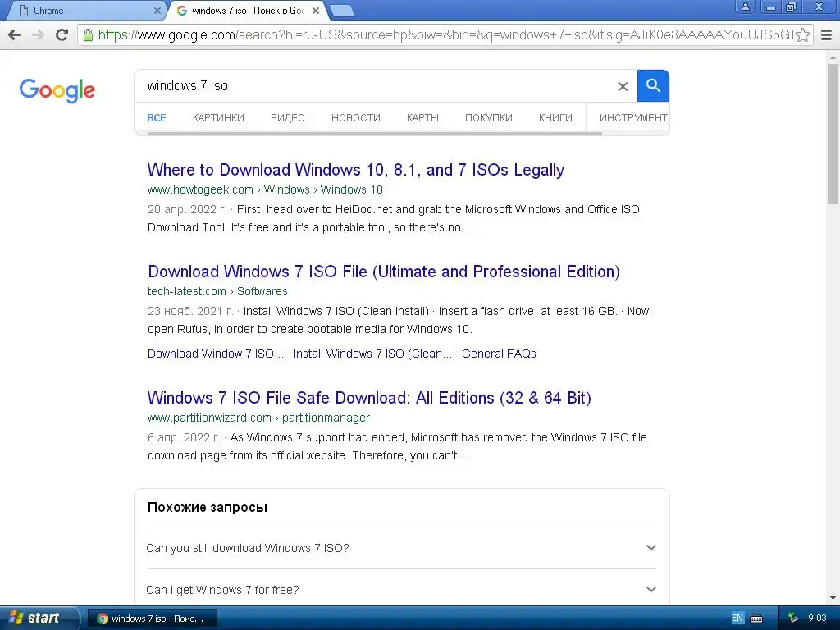The image size is (840, 630).
Task: Click inside the Google search input field
Action: (x=375, y=85)
